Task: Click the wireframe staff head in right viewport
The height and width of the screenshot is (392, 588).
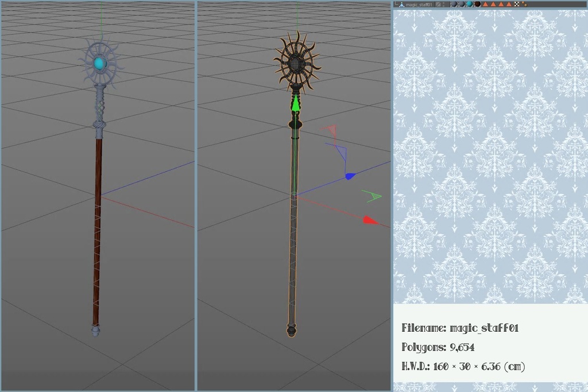Action: (297, 62)
